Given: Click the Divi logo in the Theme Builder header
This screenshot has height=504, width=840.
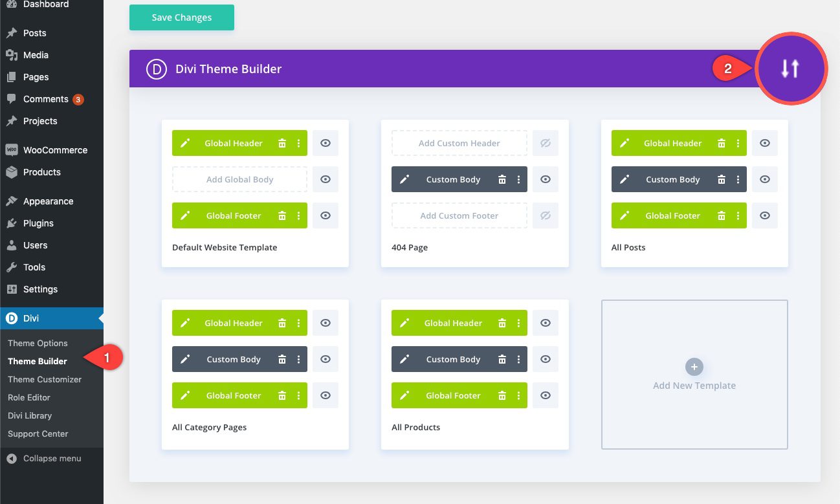Looking at the screenshot, I should coord(155,68).
